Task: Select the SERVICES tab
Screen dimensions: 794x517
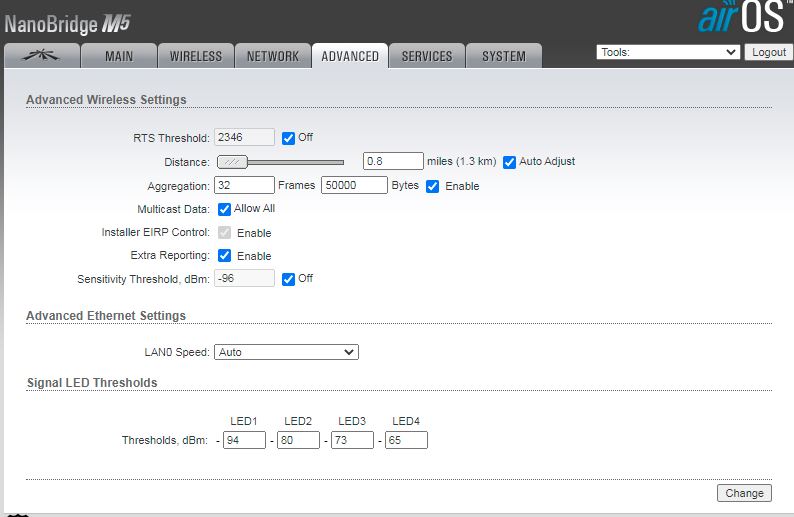Action: (427, 56)
